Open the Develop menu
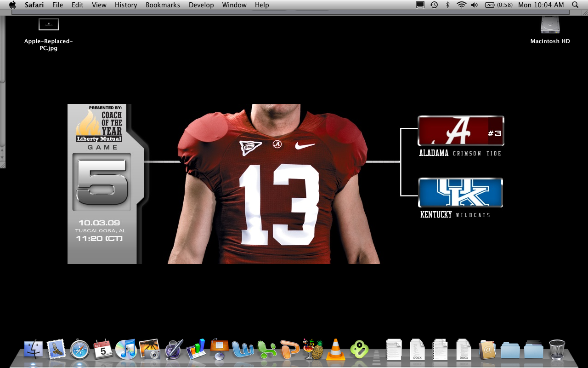588x368 pixels. (x=201, y=5)
